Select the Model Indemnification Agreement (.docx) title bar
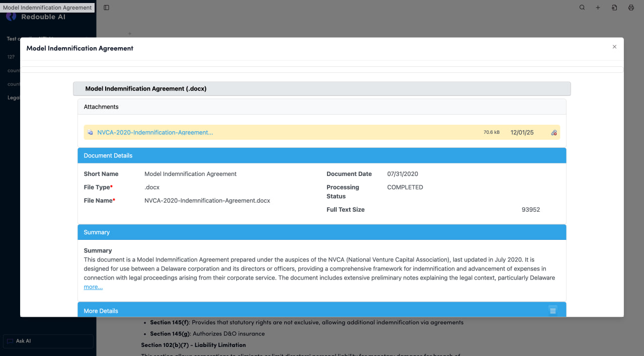This screenshot has height=356, width=644. coord(321,88)
